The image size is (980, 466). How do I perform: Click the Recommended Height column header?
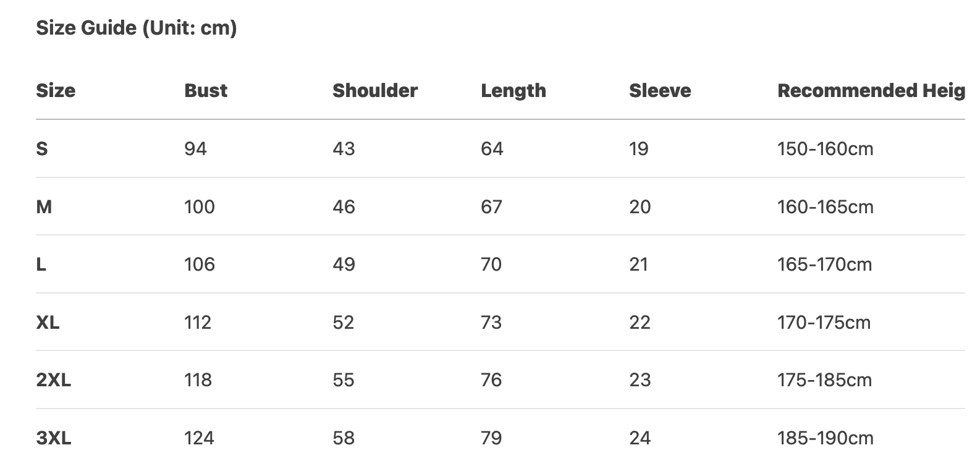871,91
